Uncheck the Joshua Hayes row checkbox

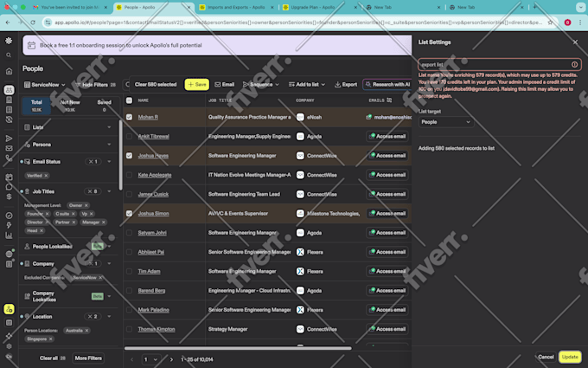coord(129,156)
